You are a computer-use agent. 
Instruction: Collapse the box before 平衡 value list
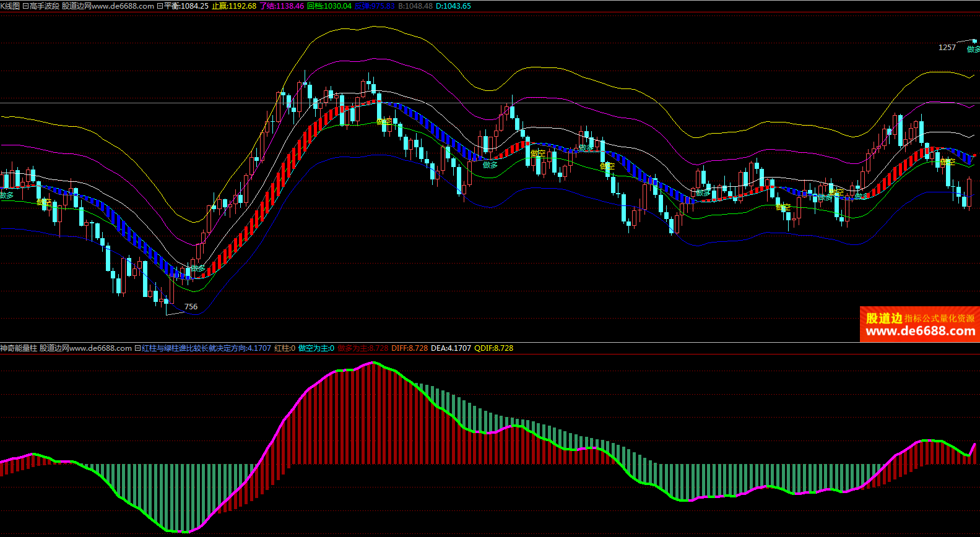pyautogui.click(x=160, y=6)
